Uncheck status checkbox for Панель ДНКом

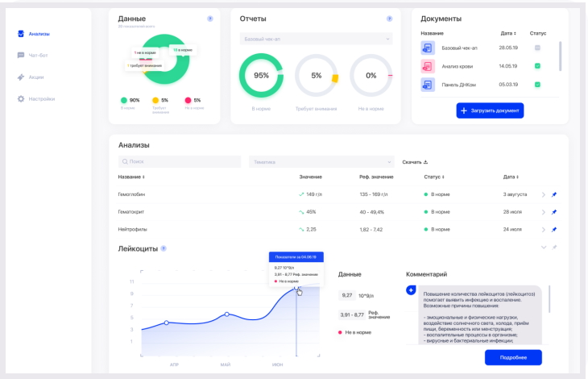[x=537, y=85]
